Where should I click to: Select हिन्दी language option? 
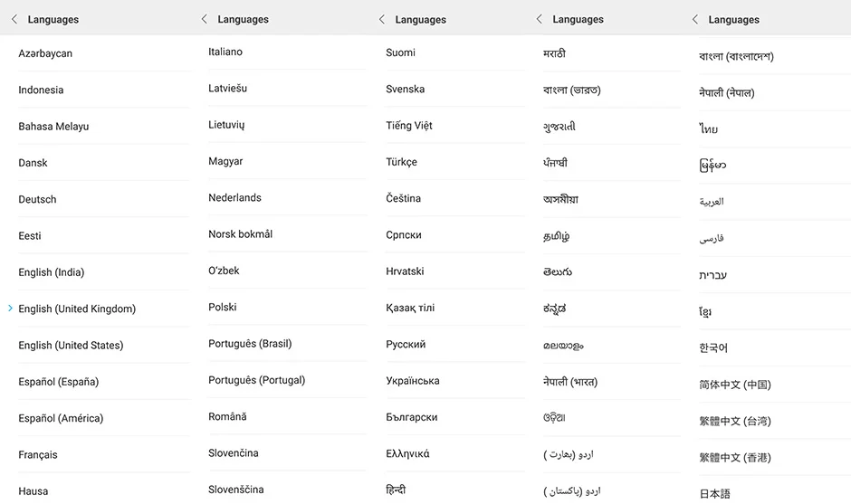(x=396, y=490)
